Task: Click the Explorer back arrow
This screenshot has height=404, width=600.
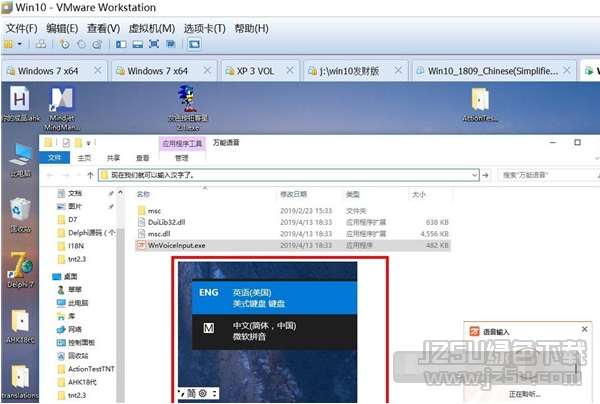Action: coord(50,175)
